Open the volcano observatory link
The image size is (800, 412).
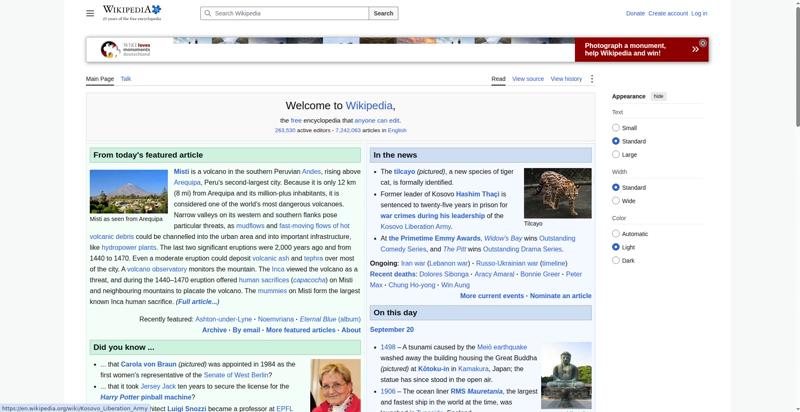(x=157, y=269)
